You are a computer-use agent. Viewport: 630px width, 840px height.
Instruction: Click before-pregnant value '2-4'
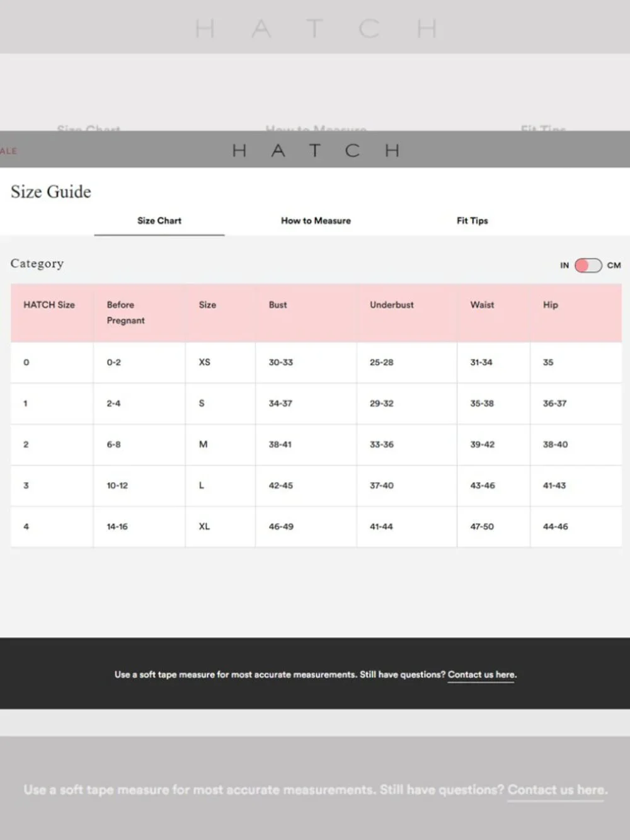click(x=113, y=403)
